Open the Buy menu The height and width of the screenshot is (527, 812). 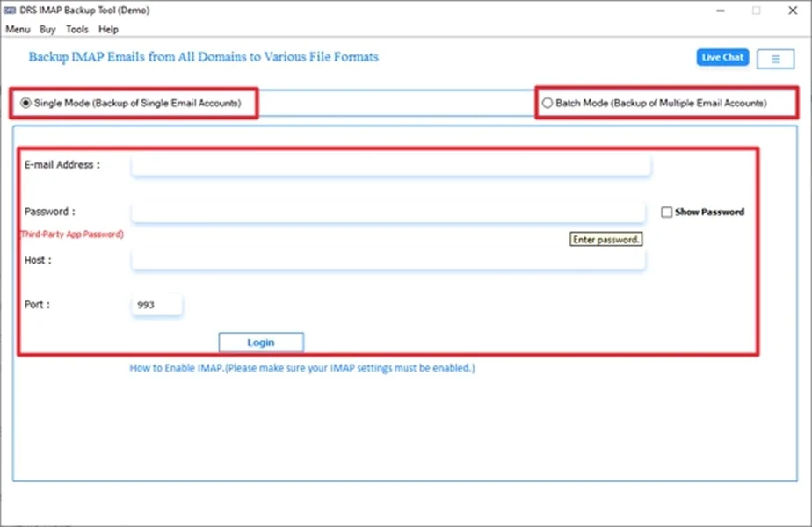point(47,29)
